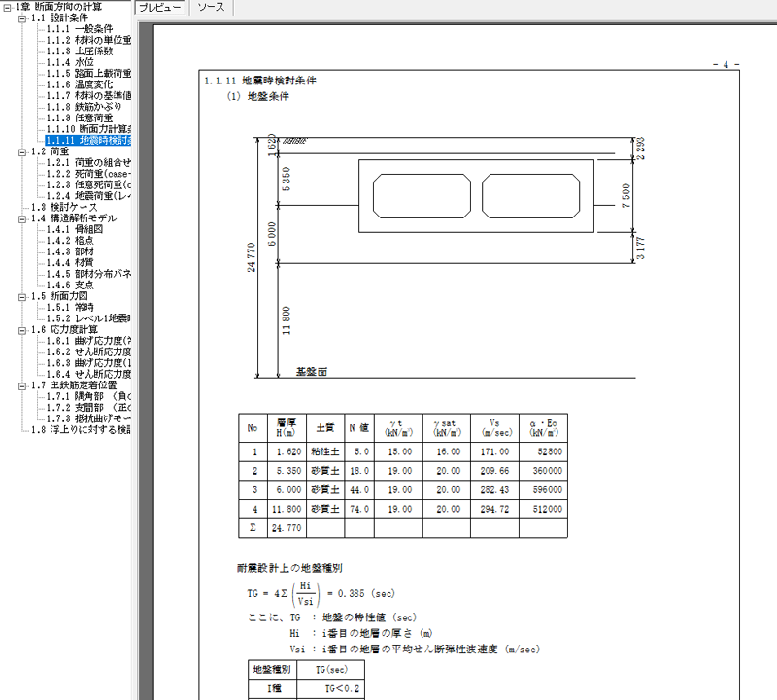Collapse the 1章 断面方向の計算 root node
The width and height of the screenshot is (777, 700).
tap(8, 7)
